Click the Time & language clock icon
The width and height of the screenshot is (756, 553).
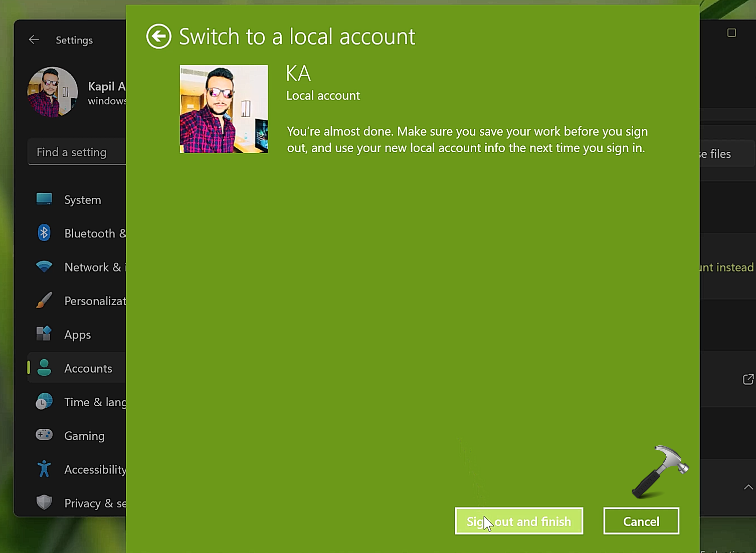[44, 402]
